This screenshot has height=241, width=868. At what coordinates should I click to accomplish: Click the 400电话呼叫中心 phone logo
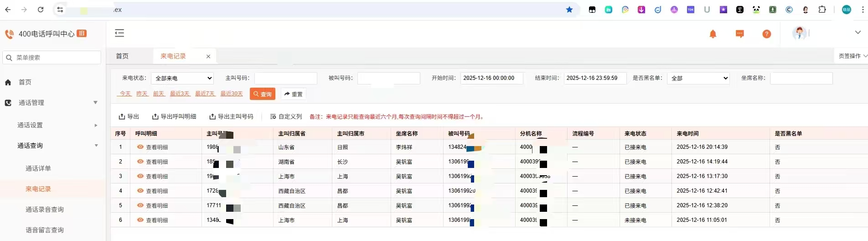(x=9, y=34)
